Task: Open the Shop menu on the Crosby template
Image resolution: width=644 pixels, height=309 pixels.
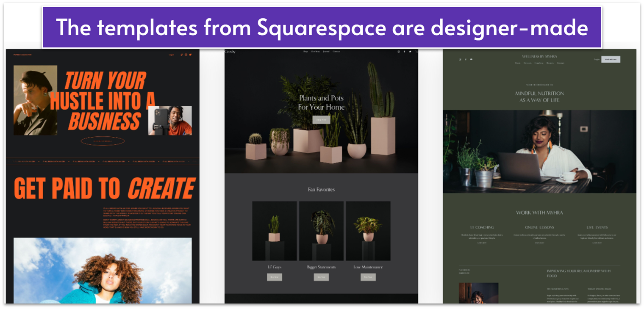Action: (x=305, y=52)
